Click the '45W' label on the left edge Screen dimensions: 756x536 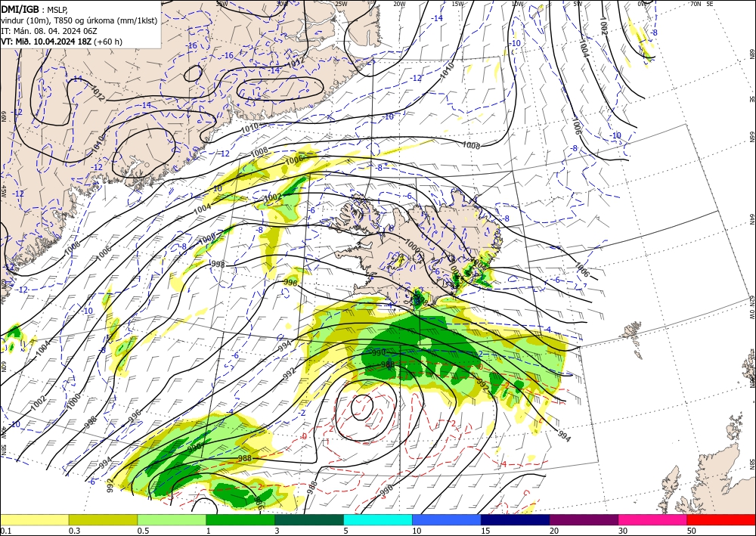pos(3,191)
